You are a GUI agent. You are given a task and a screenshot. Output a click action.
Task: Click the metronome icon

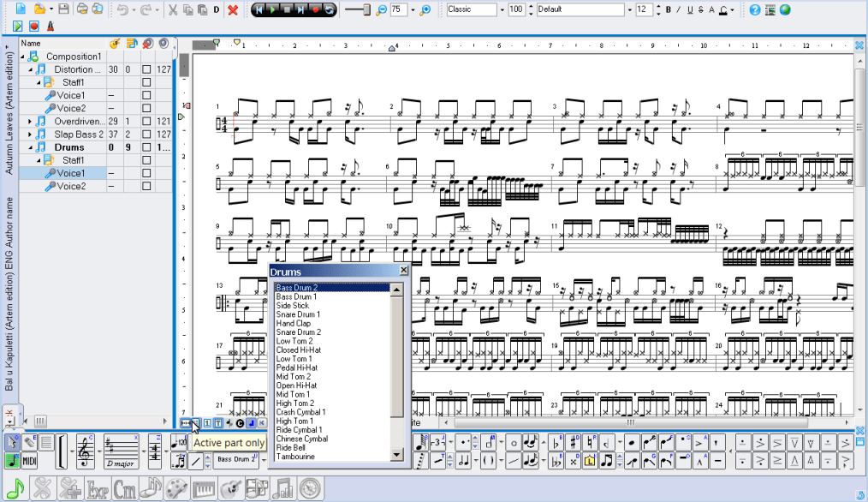51,26
